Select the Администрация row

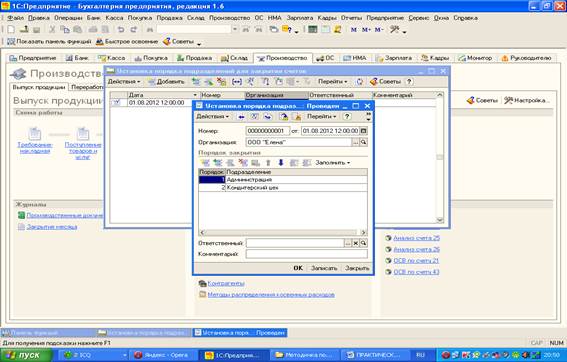coord(283,180)
